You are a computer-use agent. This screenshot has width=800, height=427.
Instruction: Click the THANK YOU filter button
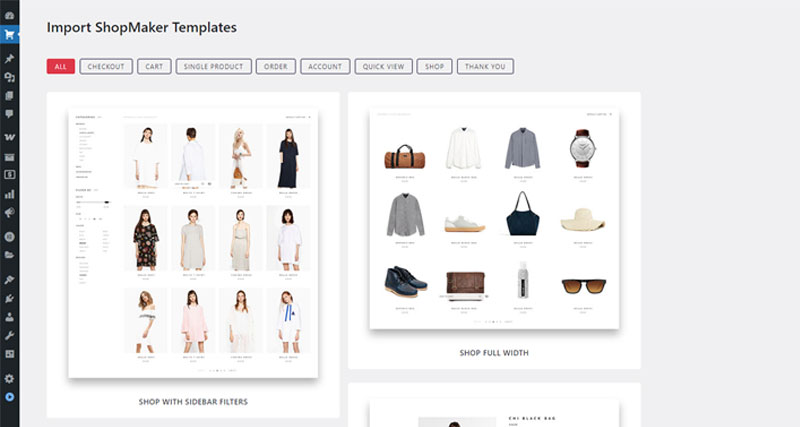tap(485, 67)
